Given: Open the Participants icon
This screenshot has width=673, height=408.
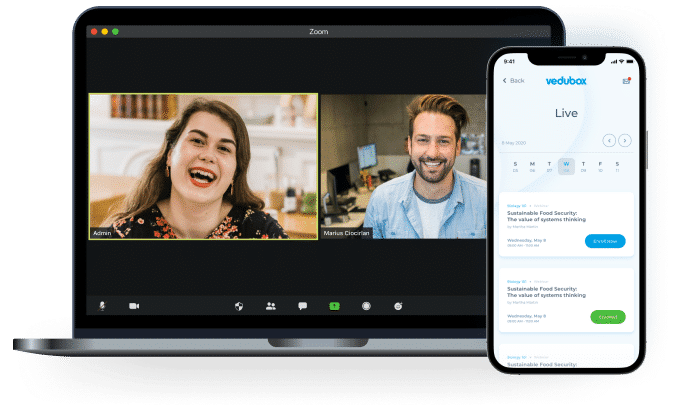Looking at the screenshot, I should 271,306.
